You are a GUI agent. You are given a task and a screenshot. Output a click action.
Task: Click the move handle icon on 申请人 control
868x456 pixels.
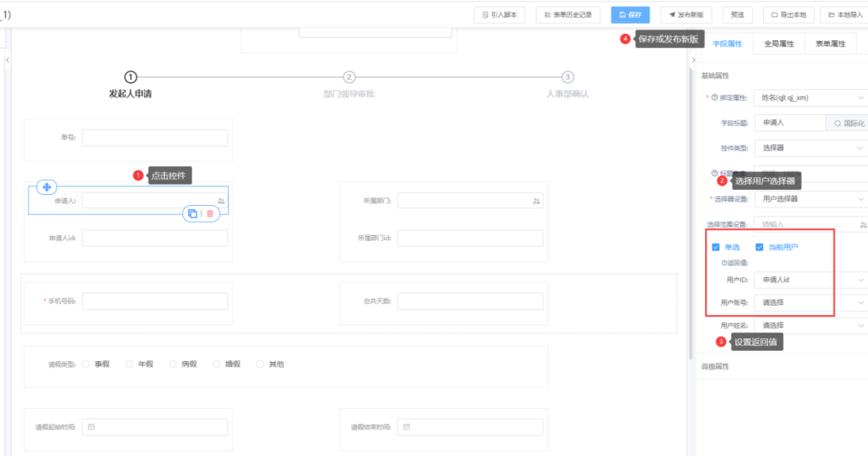click(46, 187)
